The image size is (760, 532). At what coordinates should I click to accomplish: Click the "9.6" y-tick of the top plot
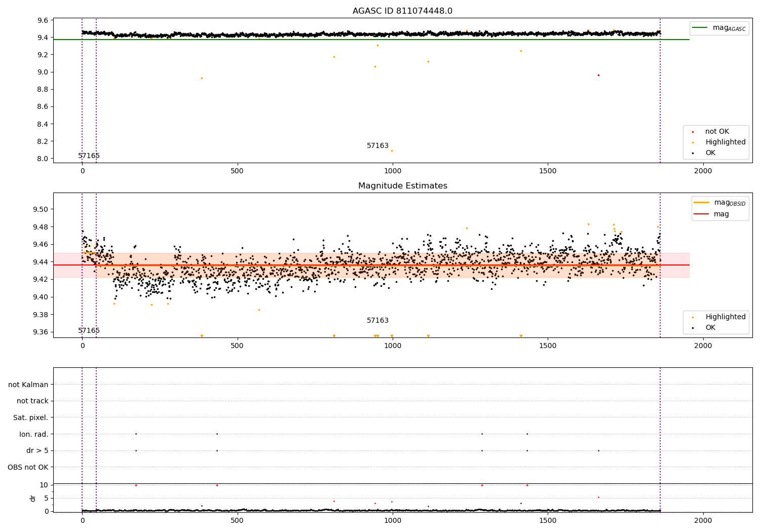(x=43, y=20)
